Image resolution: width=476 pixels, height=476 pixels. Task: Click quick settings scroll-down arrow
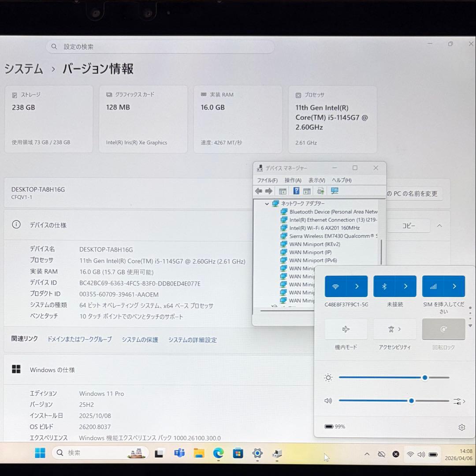tap(470, 326)
